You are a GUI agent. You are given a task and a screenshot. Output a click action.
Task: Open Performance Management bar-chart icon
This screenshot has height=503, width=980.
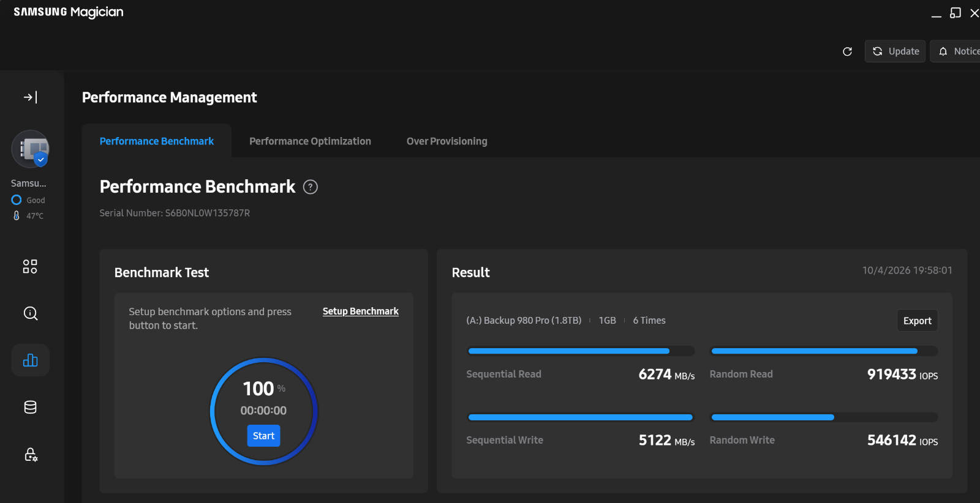pyautogui.click(x=31, y=360)
